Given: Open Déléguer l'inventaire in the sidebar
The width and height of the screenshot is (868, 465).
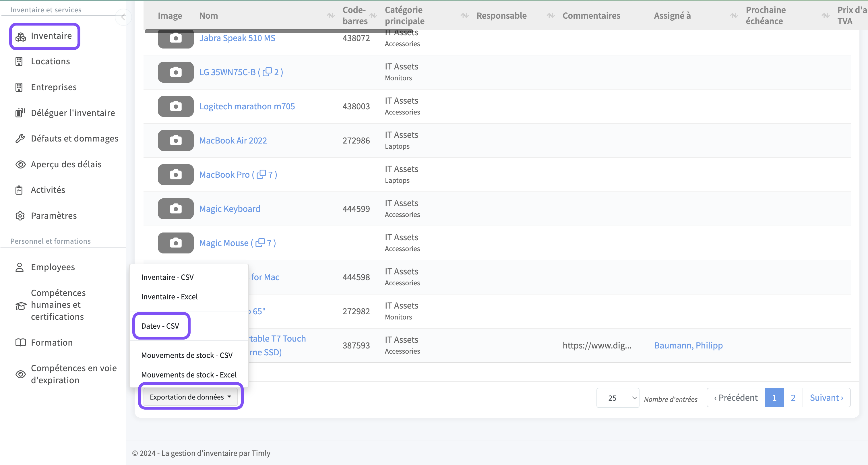Looking at the screenshot, I should [73, 113].
